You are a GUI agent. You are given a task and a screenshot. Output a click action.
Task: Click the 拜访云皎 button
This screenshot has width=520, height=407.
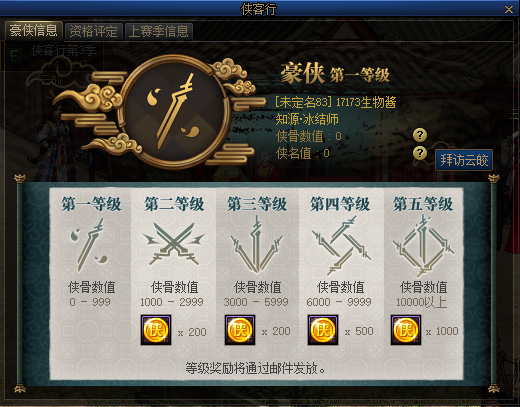tap(464, 160)
